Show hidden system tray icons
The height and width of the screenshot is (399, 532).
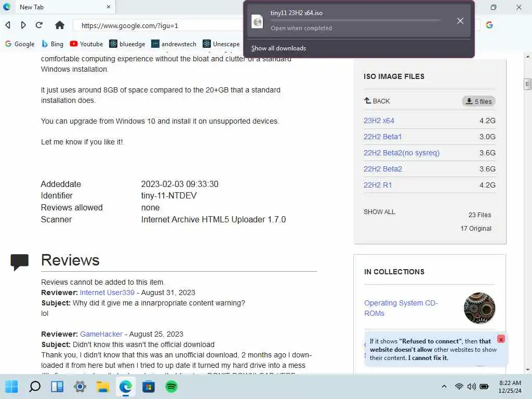(x=444, y=387)
